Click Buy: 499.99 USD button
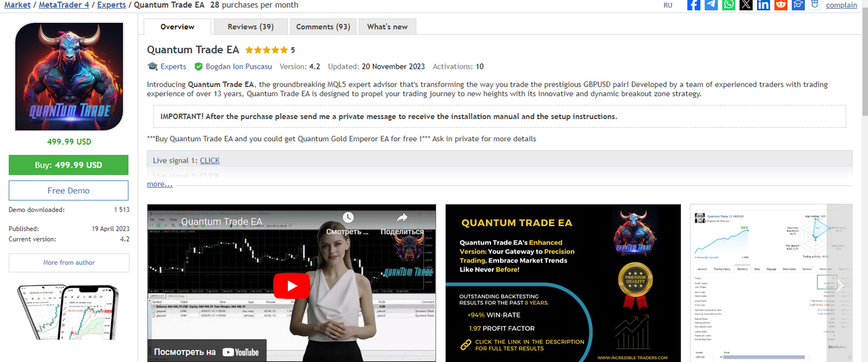Screen dimensions: 868x362 69,165
